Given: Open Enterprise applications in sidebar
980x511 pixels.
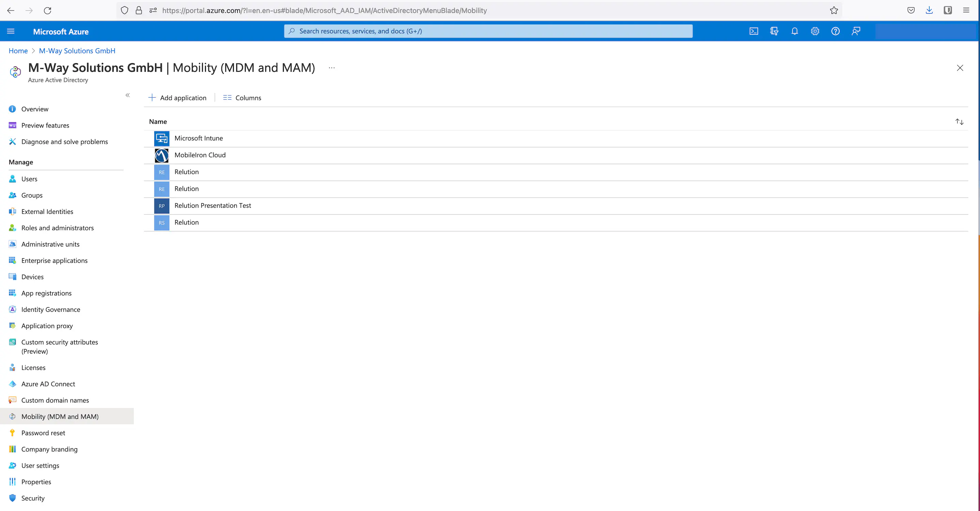Looking at the screenshot, I should click(54, 260).
